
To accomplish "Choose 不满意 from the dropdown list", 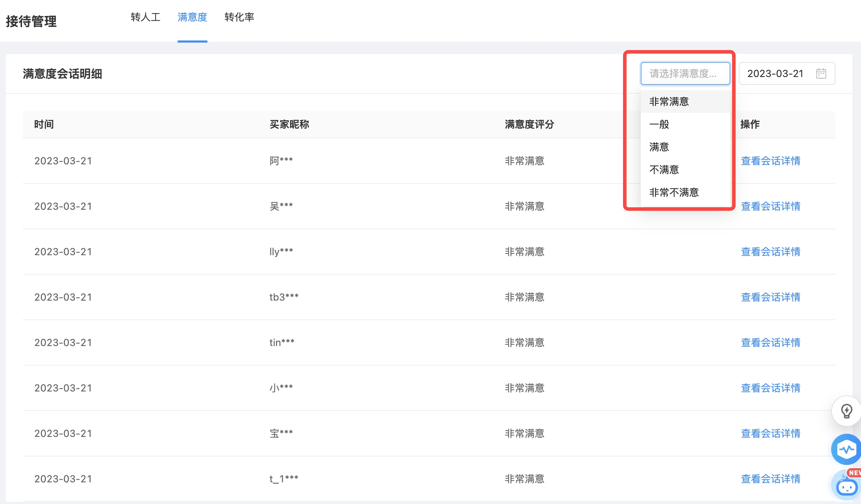I will 685,170.
